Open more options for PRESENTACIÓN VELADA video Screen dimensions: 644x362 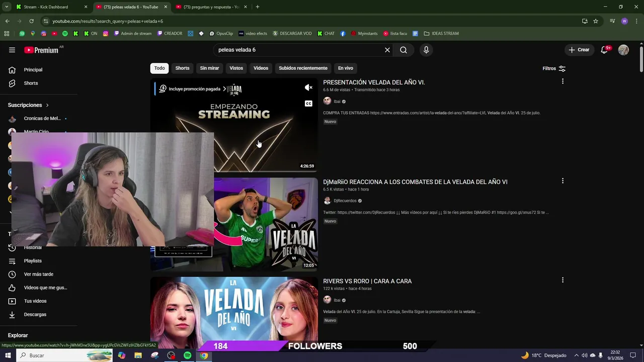[562, 81]
